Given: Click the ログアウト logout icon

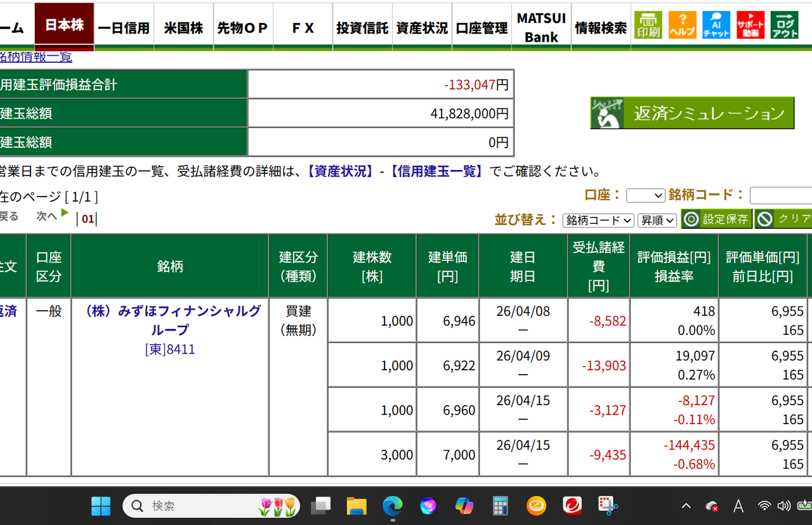Looking at the screenshot, I should tap(785, 25).
